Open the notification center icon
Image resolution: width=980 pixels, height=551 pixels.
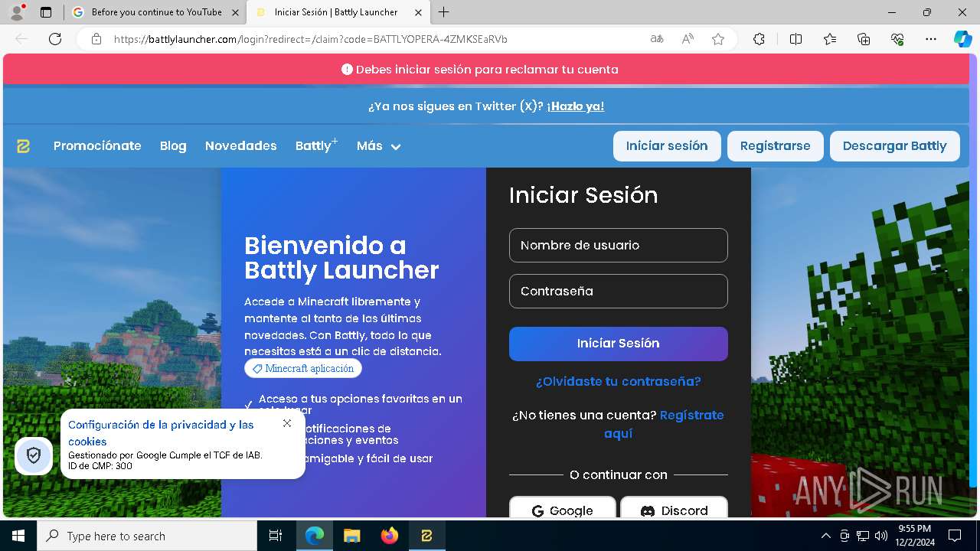click(x=955, y=536)
